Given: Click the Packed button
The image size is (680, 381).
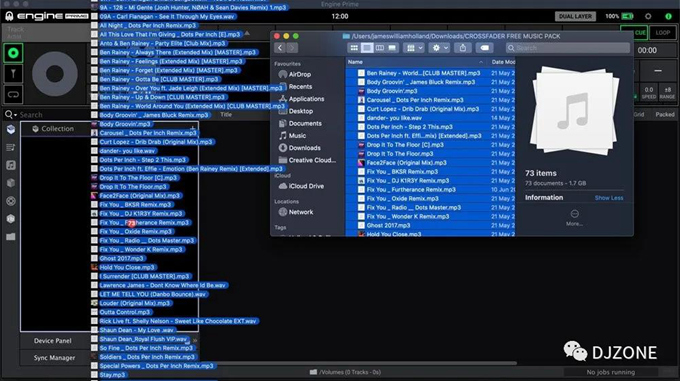Looking at the screenshot, I should click(x=665, y=114).
